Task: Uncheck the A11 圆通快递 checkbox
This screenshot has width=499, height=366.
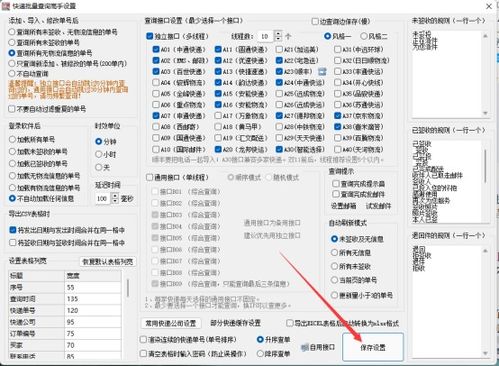Action: pyautogui.click(x=218, y=49)
